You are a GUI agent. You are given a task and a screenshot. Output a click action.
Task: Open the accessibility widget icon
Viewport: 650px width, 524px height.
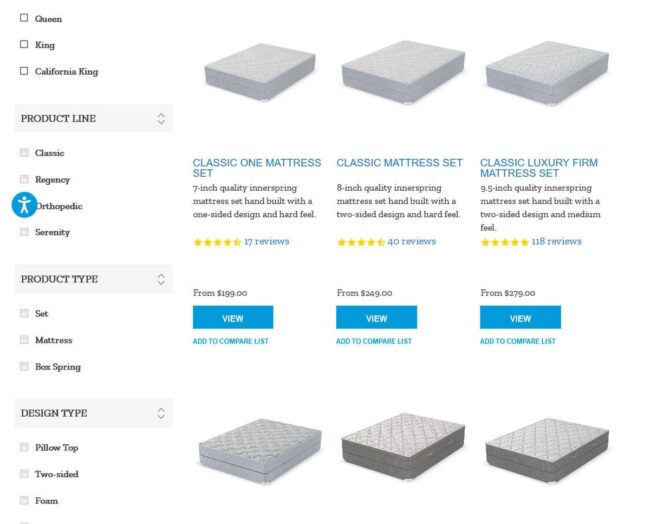pos(24,205)
